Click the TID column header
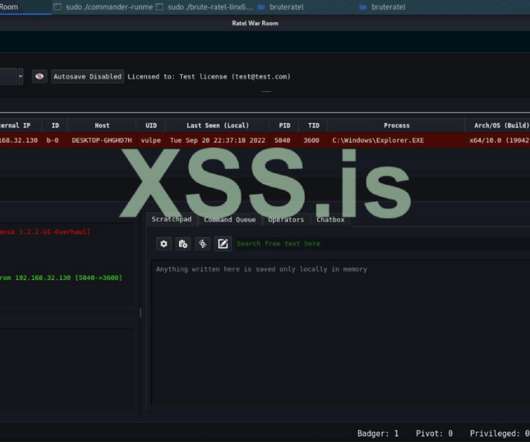530x442 pixels. (x=314, y=125)
